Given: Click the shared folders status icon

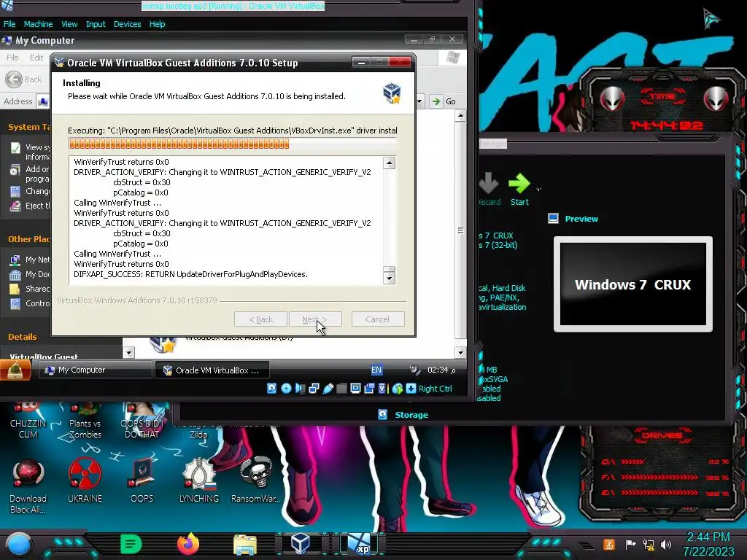Looking at the screenshot, I should (341, 389).
